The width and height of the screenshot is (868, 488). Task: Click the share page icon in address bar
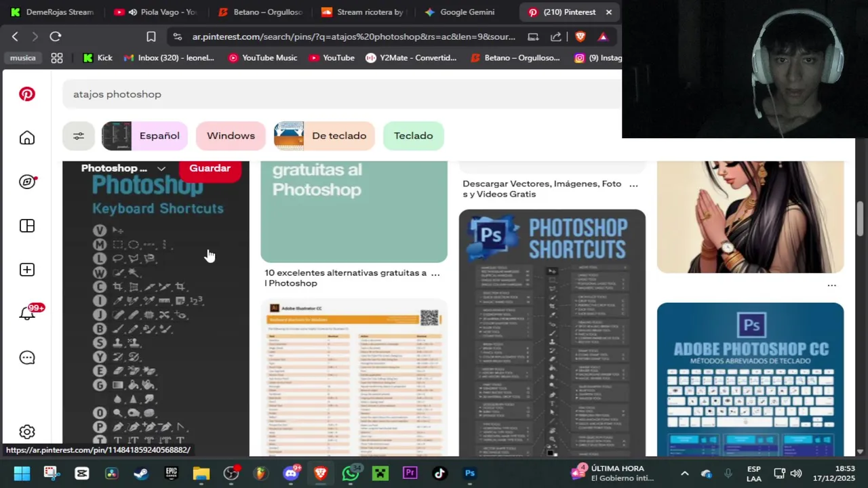click(556, 37)
